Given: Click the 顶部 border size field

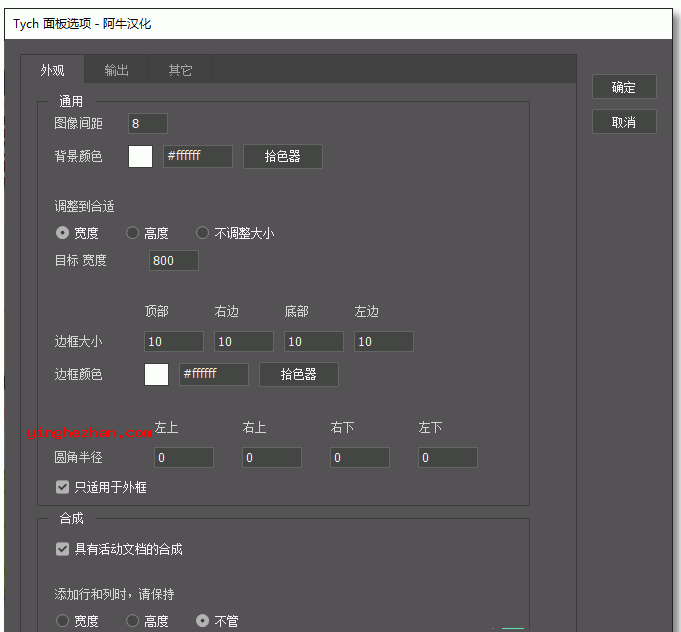Looking at the screenshot, I should (174, 342).
